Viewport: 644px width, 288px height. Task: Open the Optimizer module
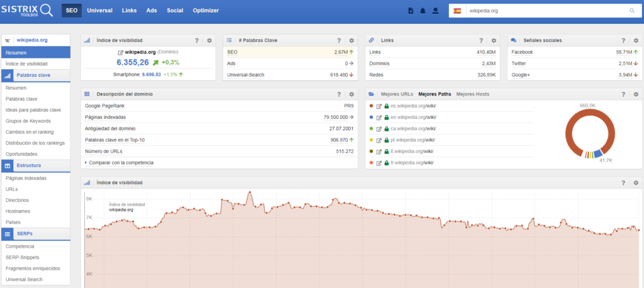[x=206, y=11]
